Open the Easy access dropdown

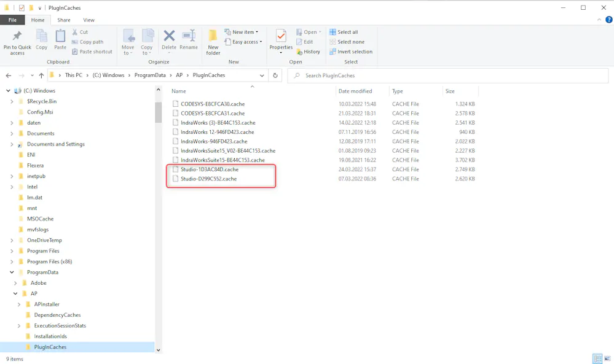(243, 42)
